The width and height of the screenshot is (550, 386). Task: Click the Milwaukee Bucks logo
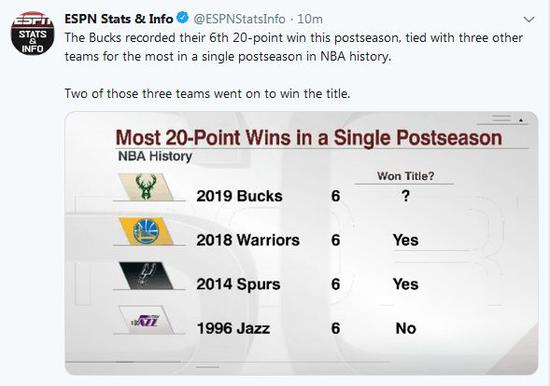click(146, 187)
